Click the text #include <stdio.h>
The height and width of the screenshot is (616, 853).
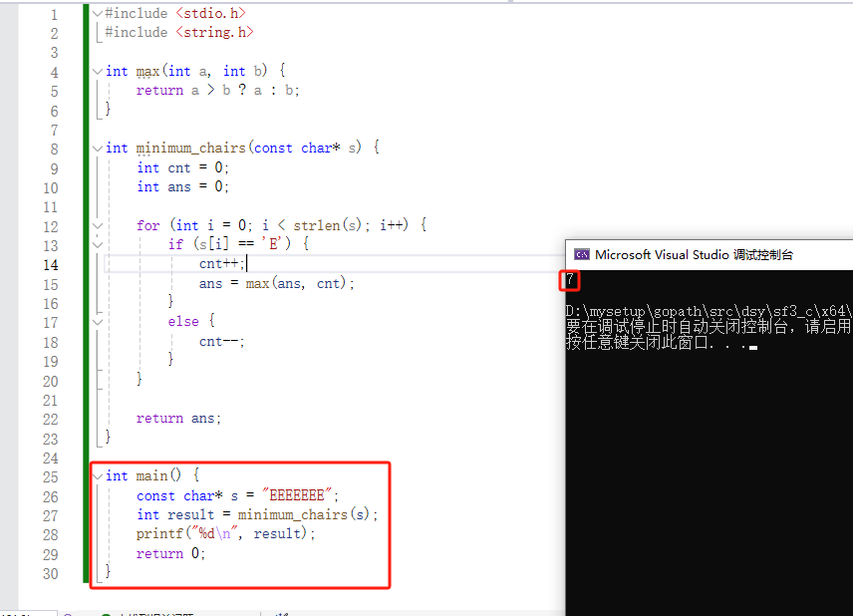coord(175,13)
